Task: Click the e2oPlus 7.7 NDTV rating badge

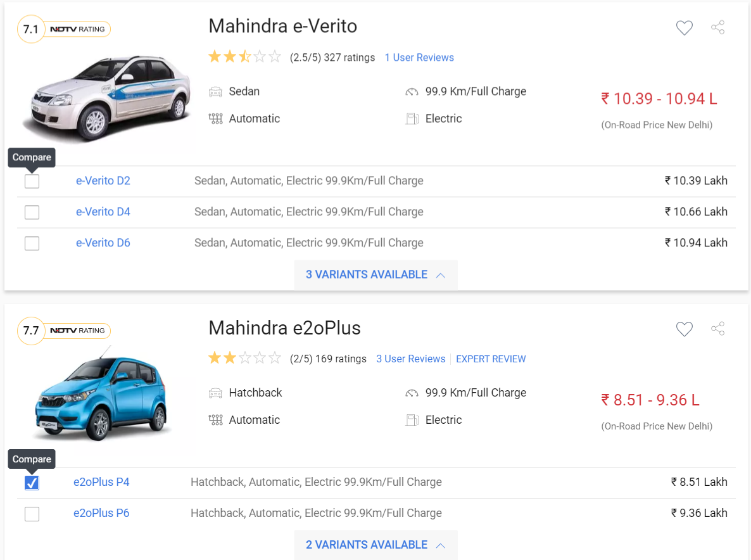Action: pyautogui.click(x=64, y=331)
